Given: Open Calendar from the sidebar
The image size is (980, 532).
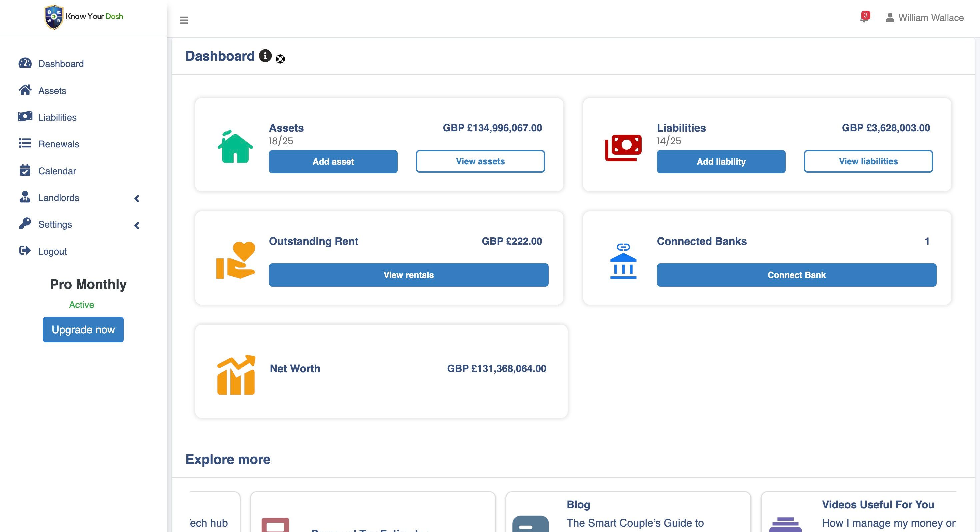Looking at the screenshot, I should [x=57, y=171].
